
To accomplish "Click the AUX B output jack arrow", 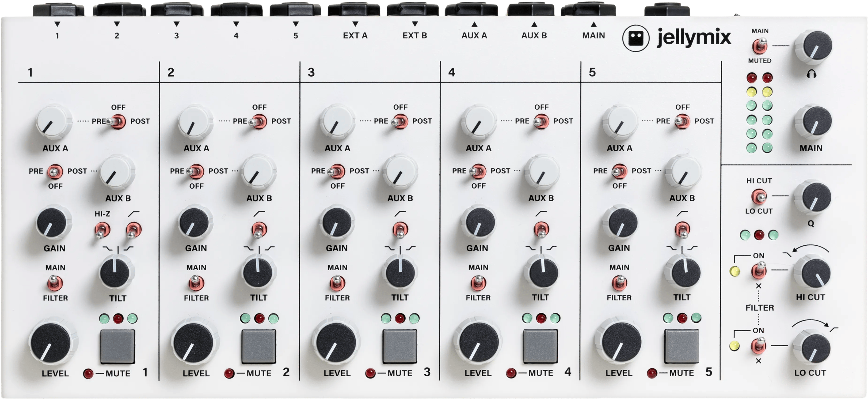I will [534, 24].
